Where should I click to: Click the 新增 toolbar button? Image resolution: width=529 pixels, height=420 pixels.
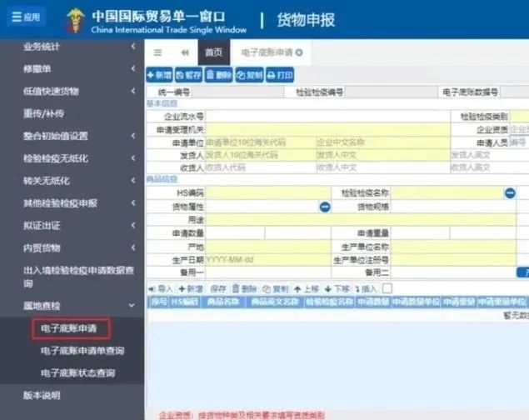coord(159,75)
